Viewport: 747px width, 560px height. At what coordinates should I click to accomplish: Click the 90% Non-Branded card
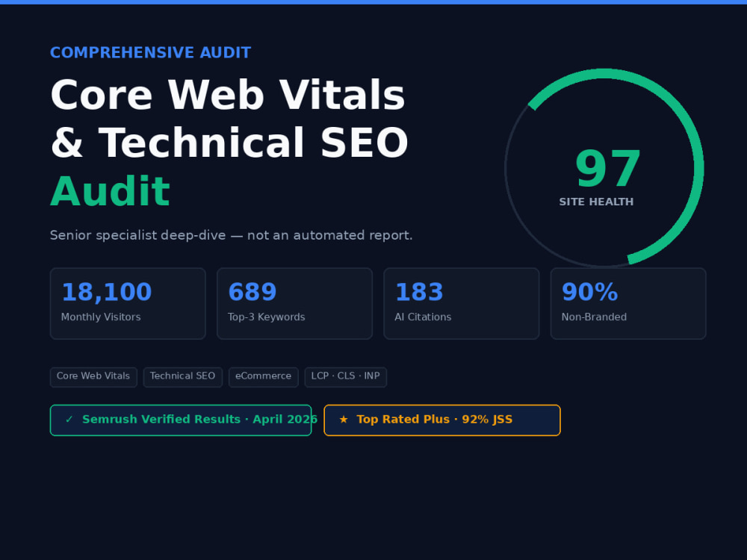click(628, 303)
